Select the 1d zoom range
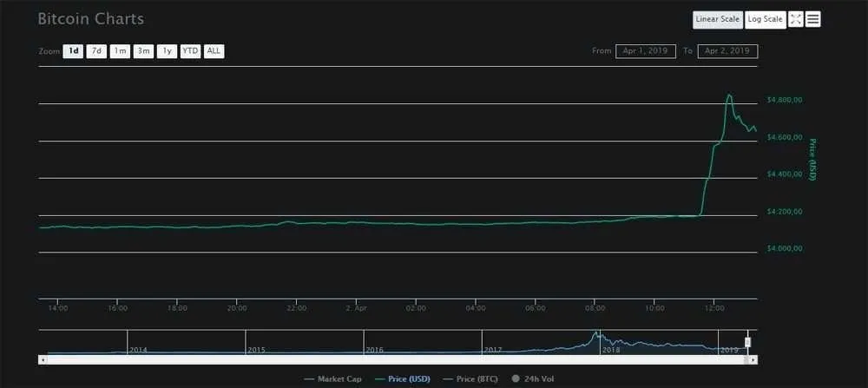868x388 pixels. coord(73,51)
